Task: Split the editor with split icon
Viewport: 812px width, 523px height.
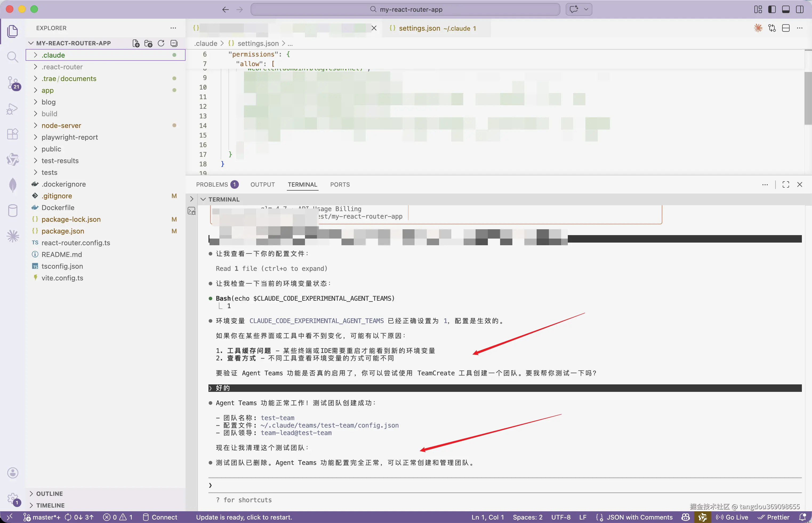Action: coord(786,28)
